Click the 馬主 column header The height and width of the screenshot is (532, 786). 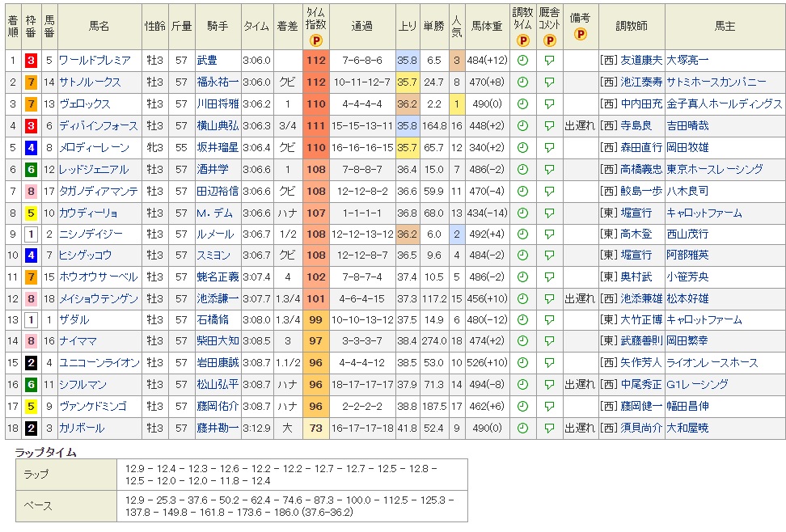725,26
